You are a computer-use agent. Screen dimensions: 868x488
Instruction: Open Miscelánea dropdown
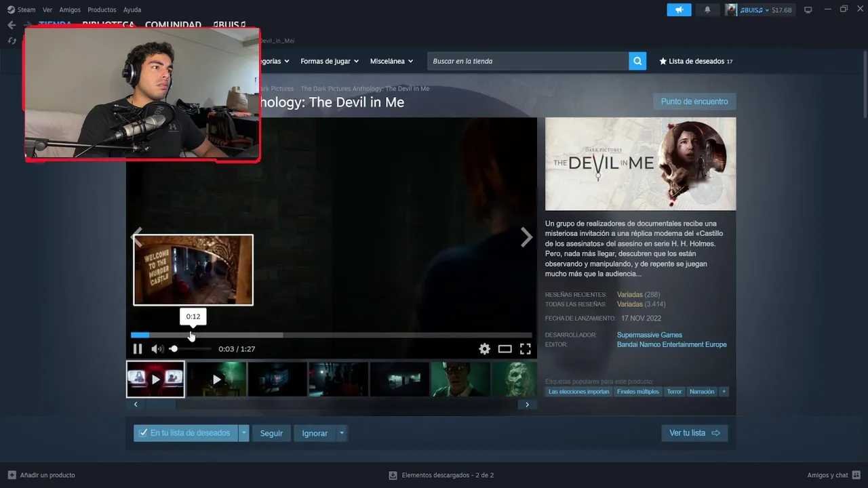391,61
